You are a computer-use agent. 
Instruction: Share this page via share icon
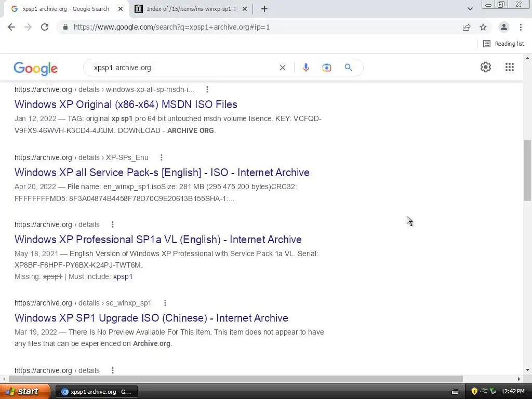467,27
